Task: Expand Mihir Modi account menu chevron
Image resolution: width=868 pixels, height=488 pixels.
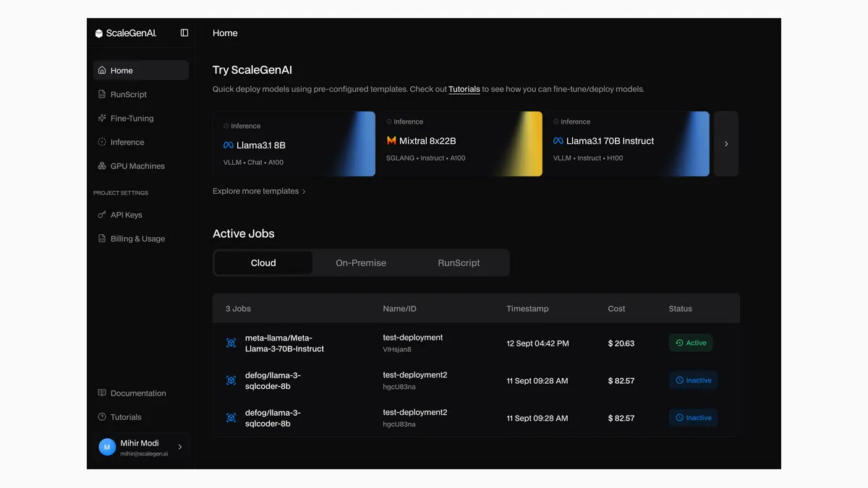Action: coord(180,448)
